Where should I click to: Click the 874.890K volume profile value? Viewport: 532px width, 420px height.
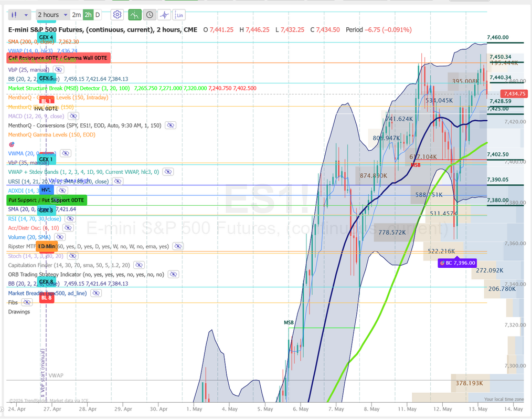373,175
